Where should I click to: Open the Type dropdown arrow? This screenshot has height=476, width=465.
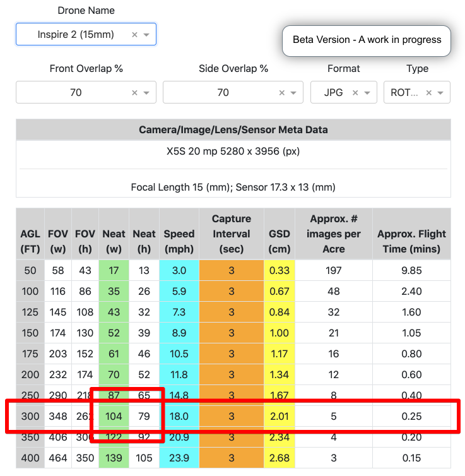(440, 93)
